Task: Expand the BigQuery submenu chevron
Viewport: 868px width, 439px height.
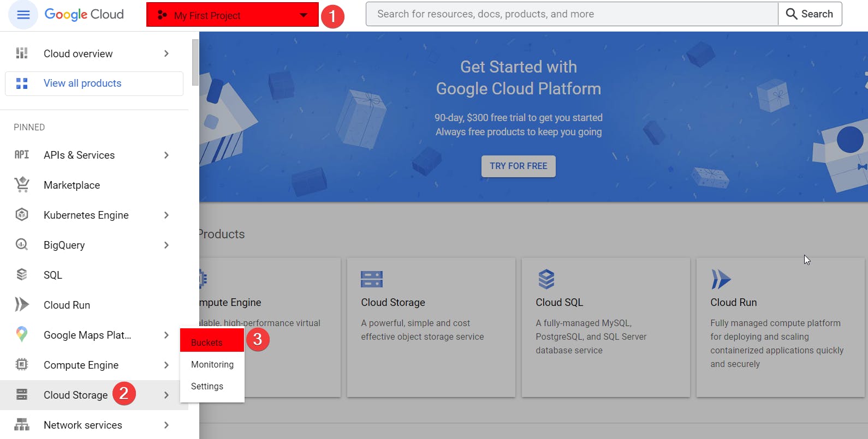Action: tap(167, 245)
